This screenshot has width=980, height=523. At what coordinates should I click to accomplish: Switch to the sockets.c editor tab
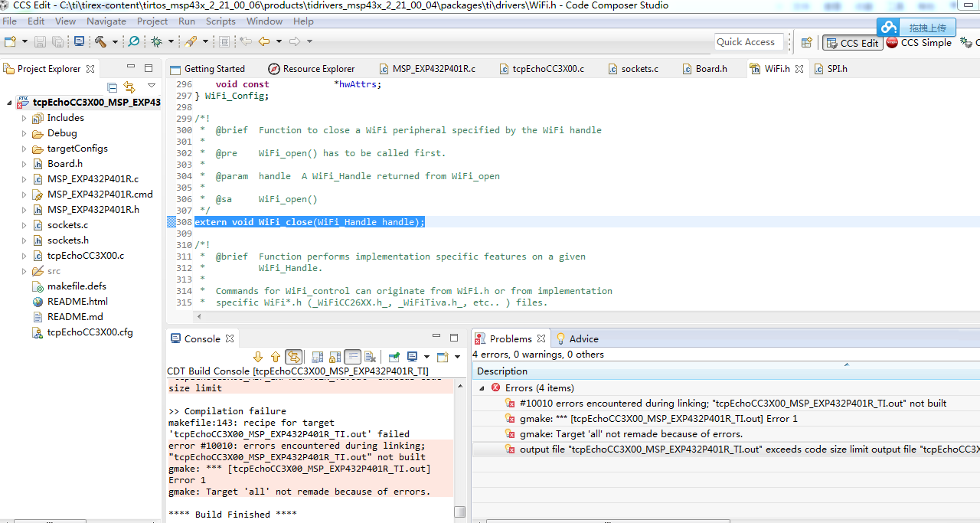(639, 69)
